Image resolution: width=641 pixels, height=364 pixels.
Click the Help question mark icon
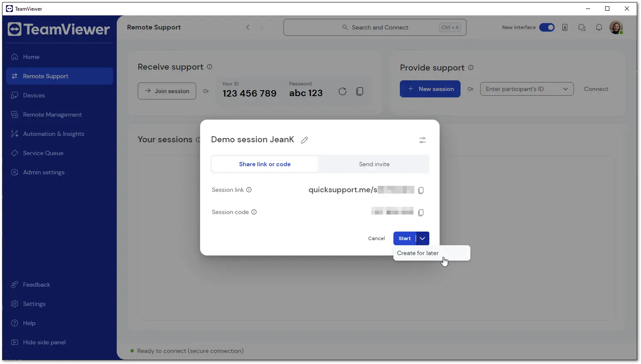[x=15, y=323]
